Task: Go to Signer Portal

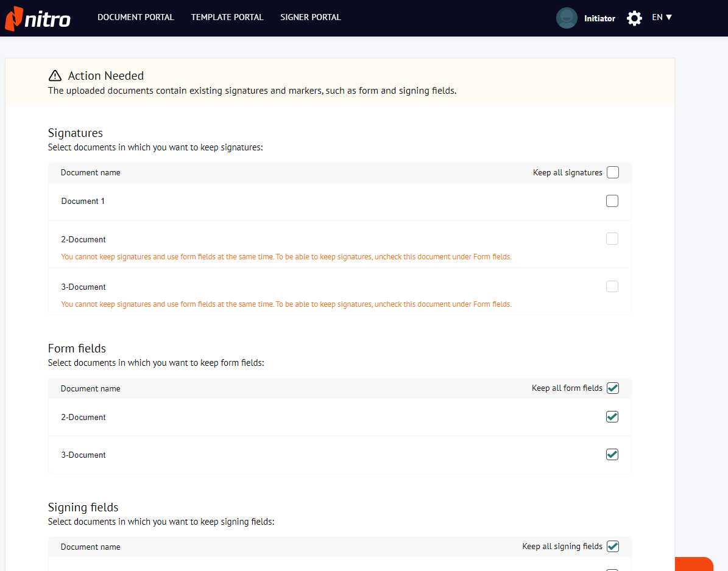Action: pos(311,18)
